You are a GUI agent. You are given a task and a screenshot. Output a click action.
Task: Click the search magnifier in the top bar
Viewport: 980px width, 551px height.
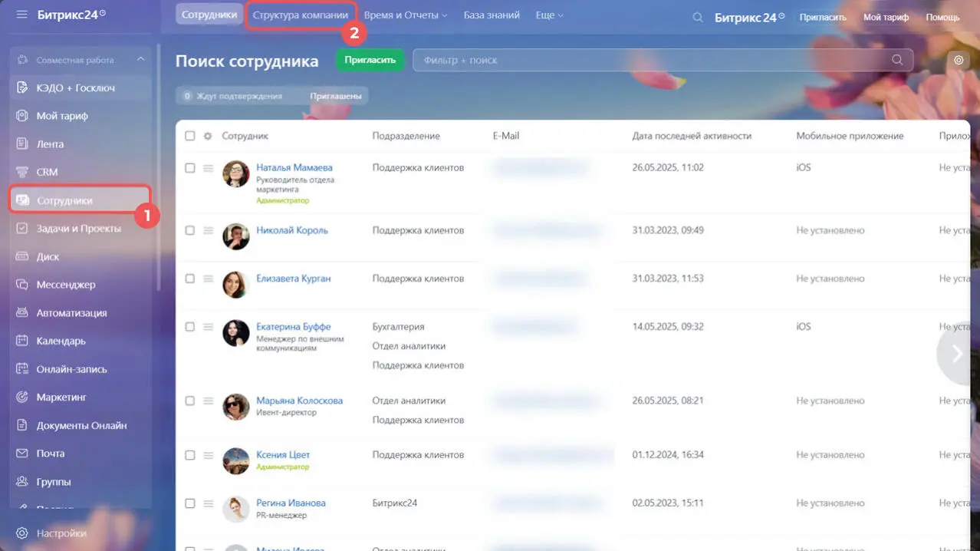[696, 16]
